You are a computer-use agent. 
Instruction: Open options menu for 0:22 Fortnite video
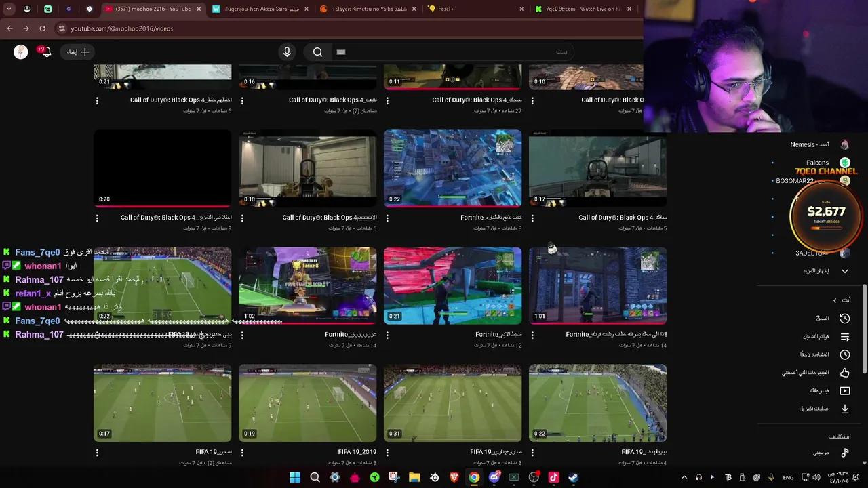coord(387,218)
